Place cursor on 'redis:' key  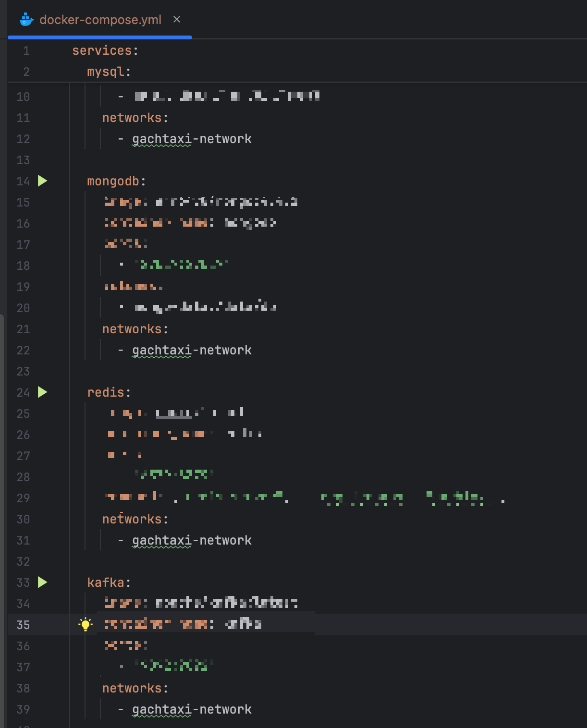point(109,392)
